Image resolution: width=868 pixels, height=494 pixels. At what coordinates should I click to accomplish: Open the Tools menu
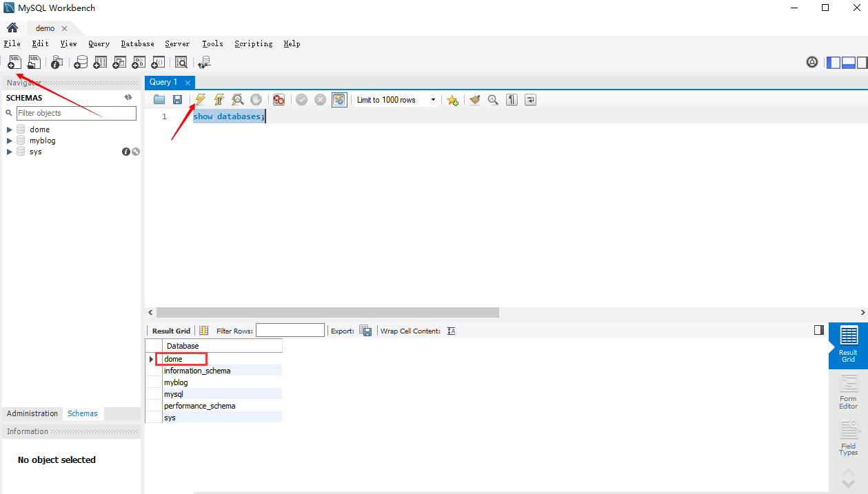coord(212,43)
